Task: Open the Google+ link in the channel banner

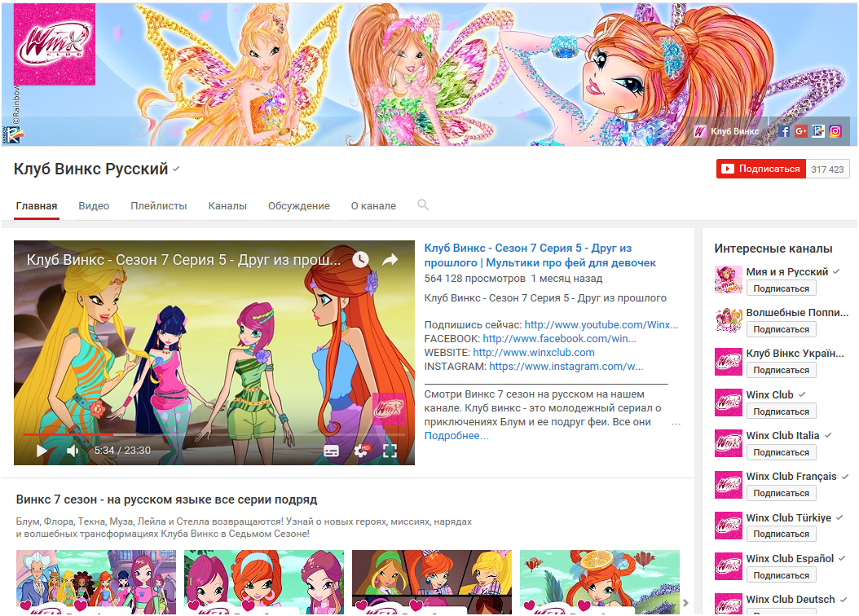Action: (x=801, y=131)
